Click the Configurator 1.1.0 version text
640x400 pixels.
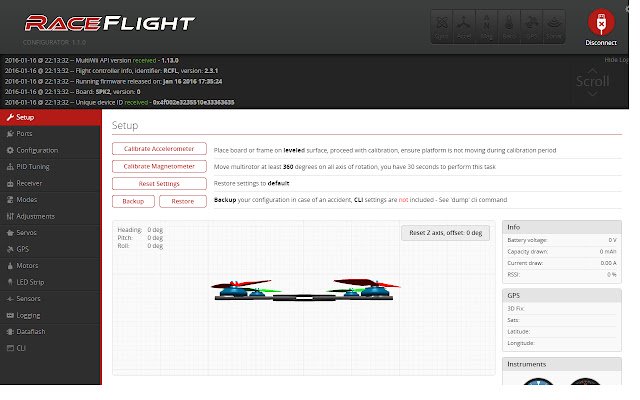[x=54, y=42]
